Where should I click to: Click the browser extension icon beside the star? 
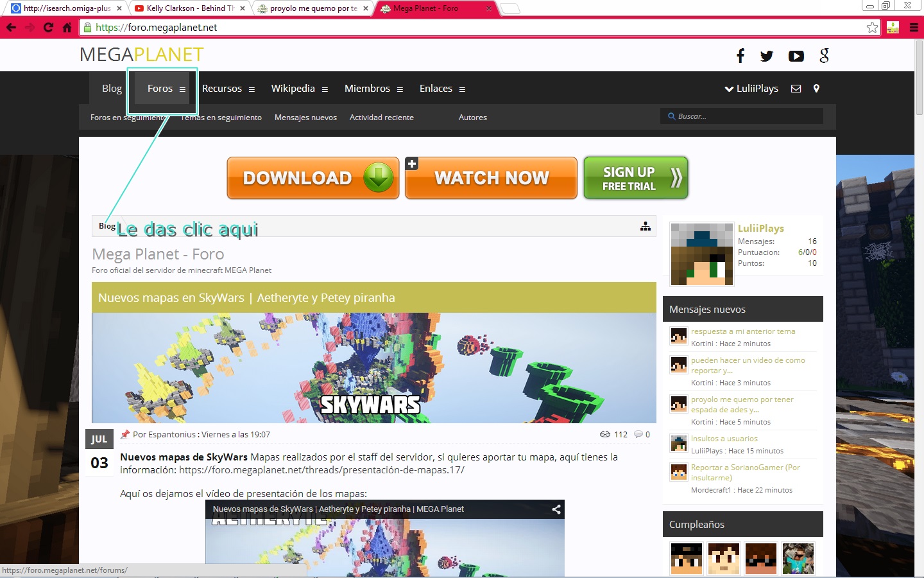click(x=893, y=27)
